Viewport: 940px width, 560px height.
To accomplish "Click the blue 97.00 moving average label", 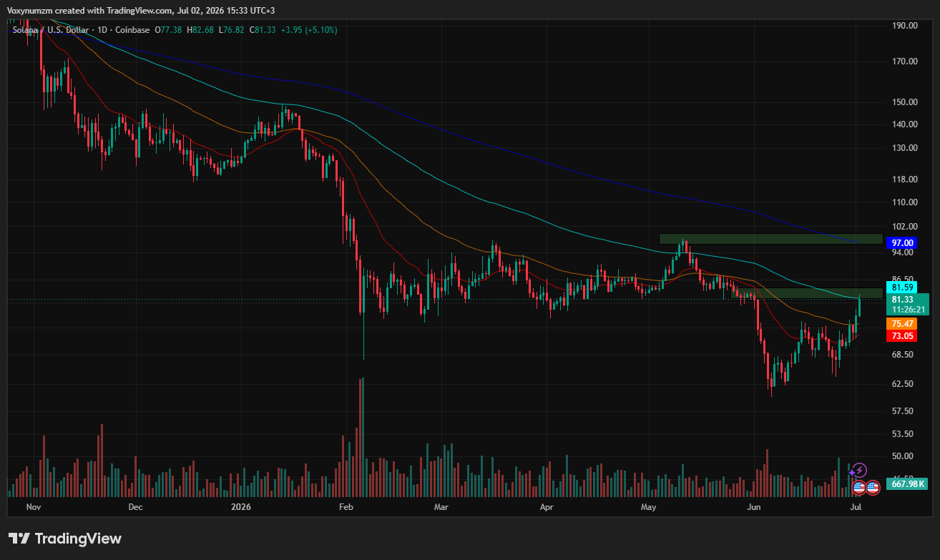I will point(900,243).
